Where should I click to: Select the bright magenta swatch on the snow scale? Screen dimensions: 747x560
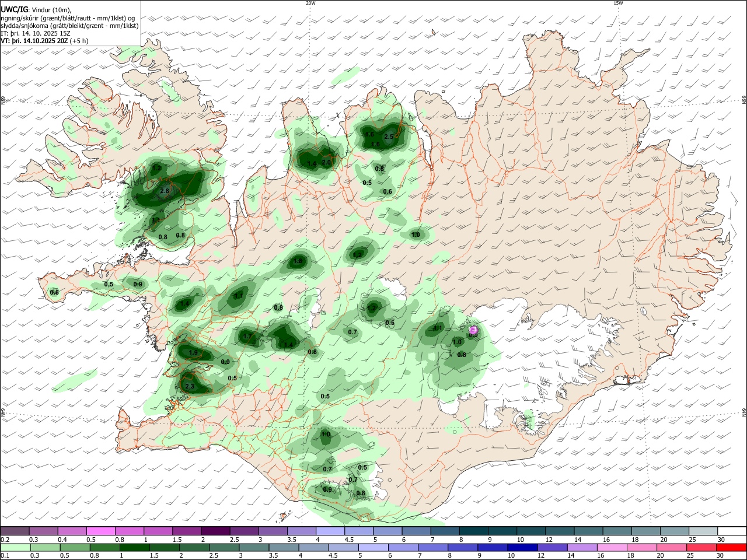(100, 531)
